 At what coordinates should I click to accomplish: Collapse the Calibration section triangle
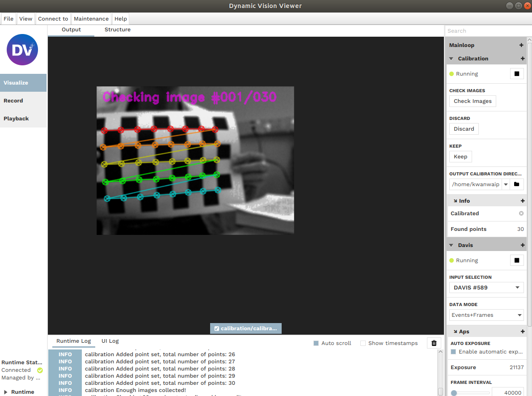point(451,59)
